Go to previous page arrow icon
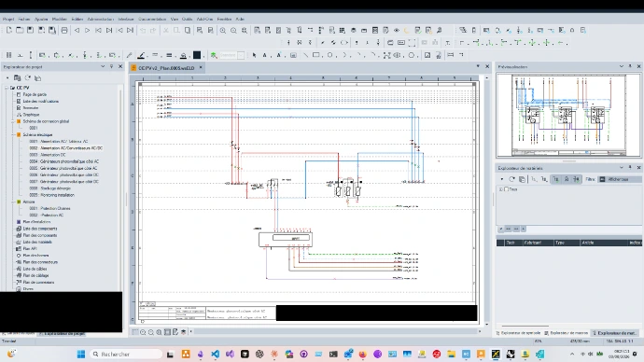The height and width of the screenshot is (362, 644). click(77, 31)
